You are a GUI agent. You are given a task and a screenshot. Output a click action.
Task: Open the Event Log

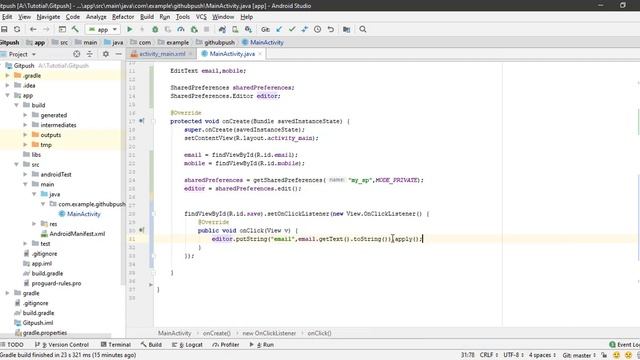624,344
